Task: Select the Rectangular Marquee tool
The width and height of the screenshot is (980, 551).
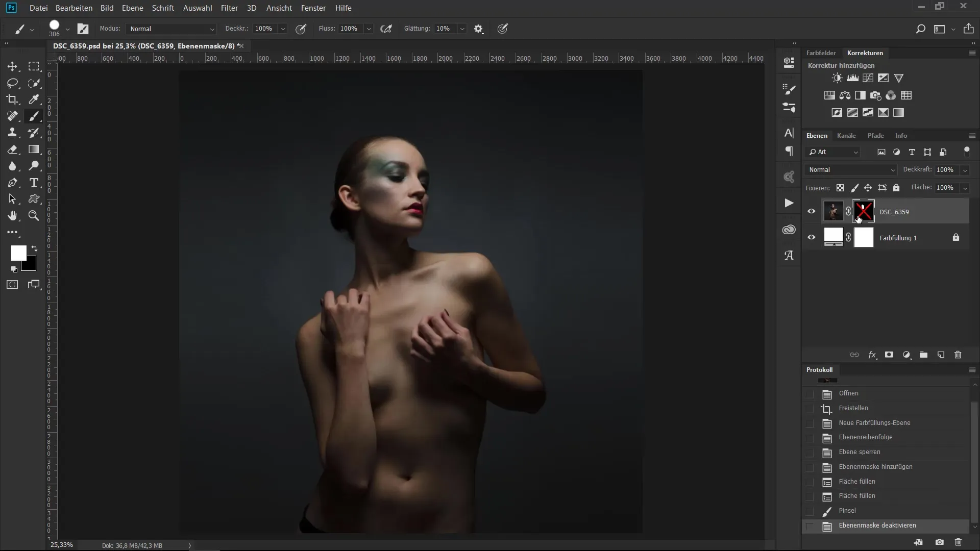Action: (34, 66)
